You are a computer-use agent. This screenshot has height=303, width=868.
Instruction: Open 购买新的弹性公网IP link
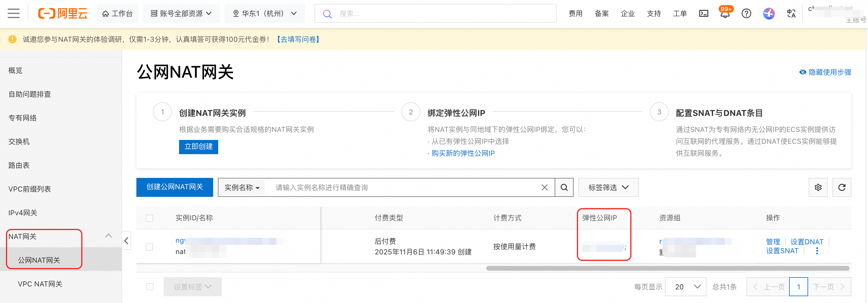[463, 153]
